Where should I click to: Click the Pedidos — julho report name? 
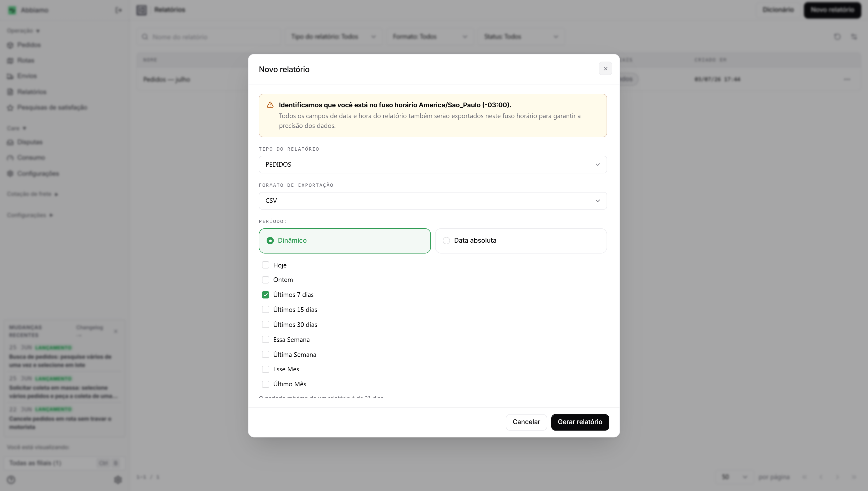(167, 80)
